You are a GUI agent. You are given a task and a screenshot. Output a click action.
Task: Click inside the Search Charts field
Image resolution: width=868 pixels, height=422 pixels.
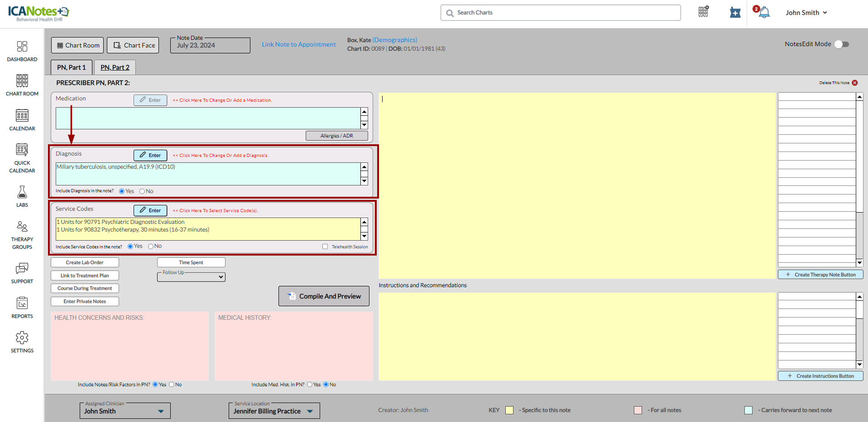pyautogui.click(x=561, y=13)
